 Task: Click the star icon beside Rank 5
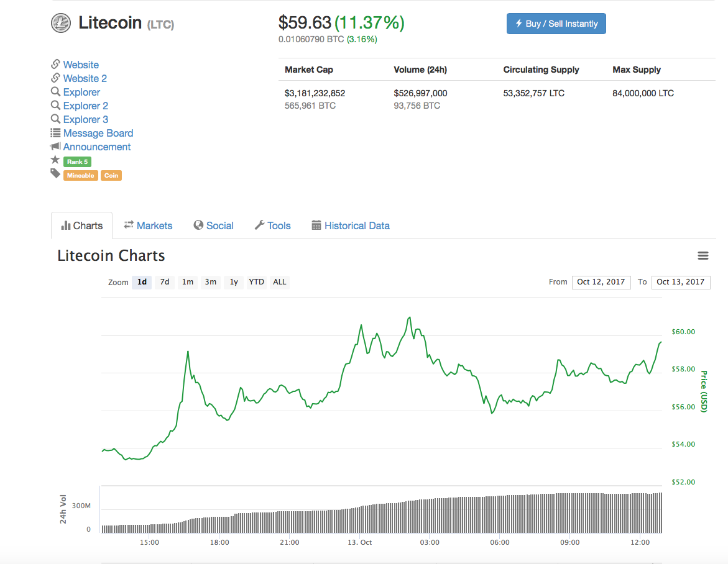55,160
